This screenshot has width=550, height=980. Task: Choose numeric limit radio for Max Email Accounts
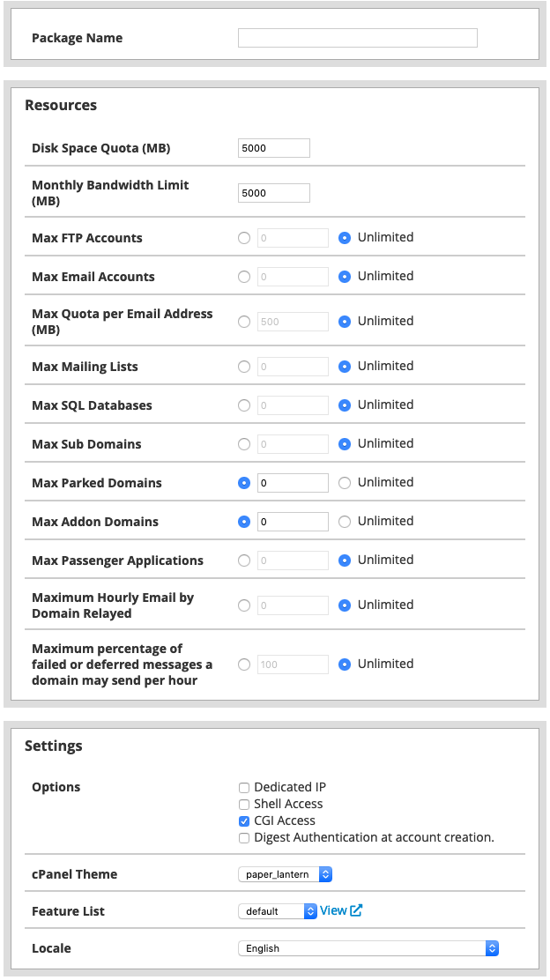tap(244, 277)
